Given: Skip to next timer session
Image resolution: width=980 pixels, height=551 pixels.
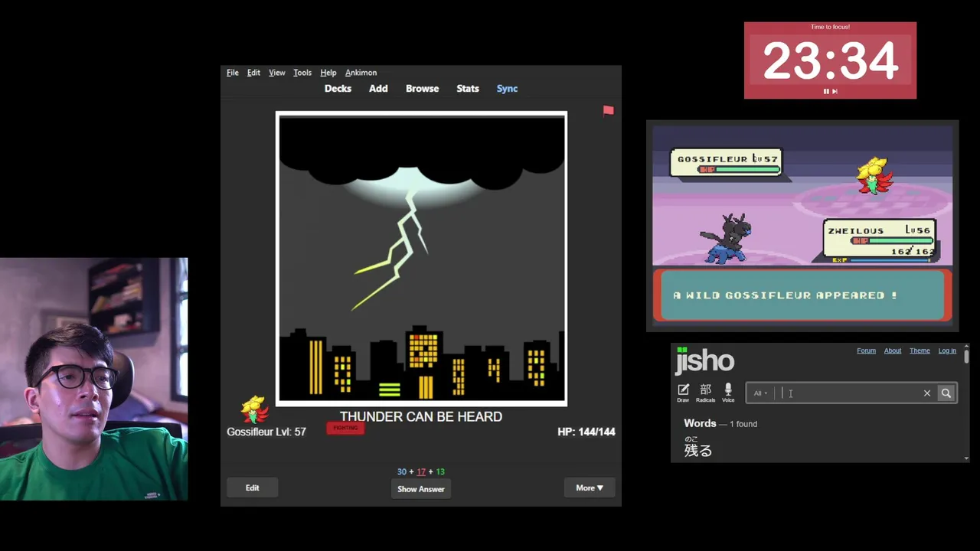Looking at the screenshot, I should tap(835, 91).
